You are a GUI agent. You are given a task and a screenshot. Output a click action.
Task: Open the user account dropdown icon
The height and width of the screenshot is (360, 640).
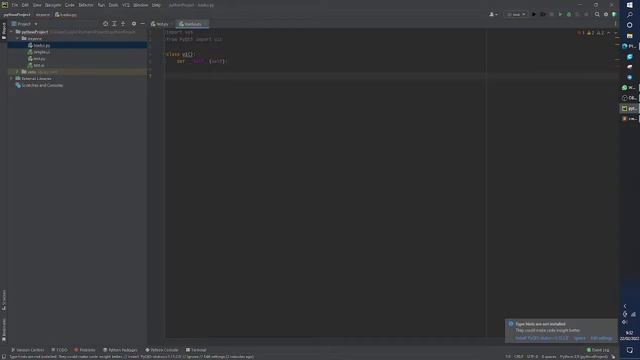[x=493, y=15]
